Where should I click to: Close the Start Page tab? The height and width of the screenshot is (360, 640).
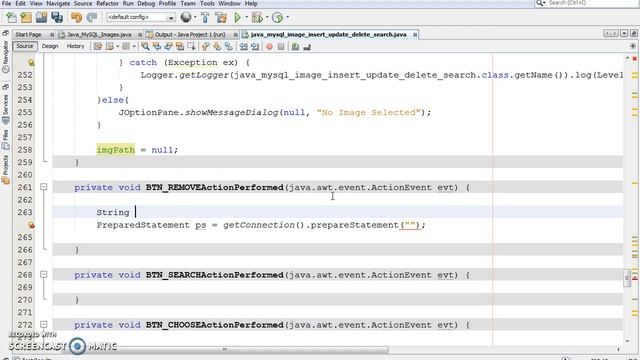52,35
